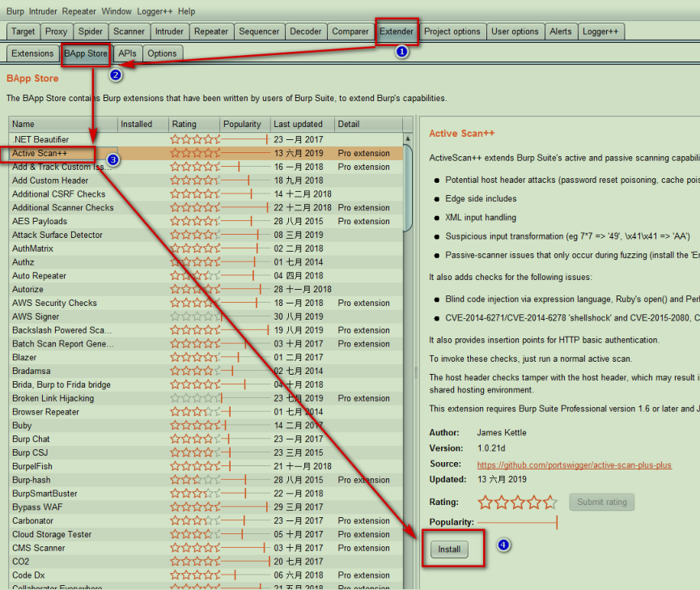
Task: Select Additional CSRF Checks extension
Action: [x=206, y=194]
